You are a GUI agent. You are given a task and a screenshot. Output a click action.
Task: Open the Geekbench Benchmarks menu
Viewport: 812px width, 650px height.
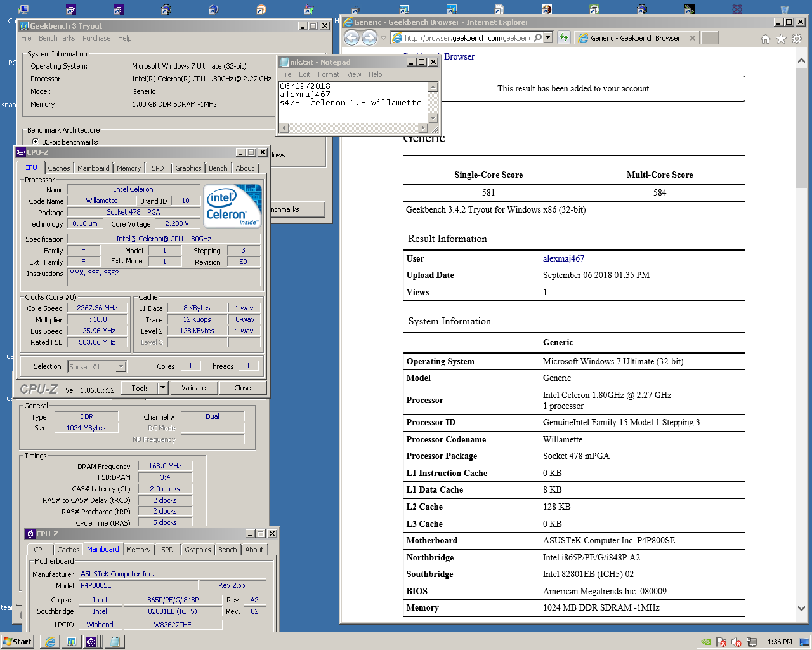tap(56, 38)
